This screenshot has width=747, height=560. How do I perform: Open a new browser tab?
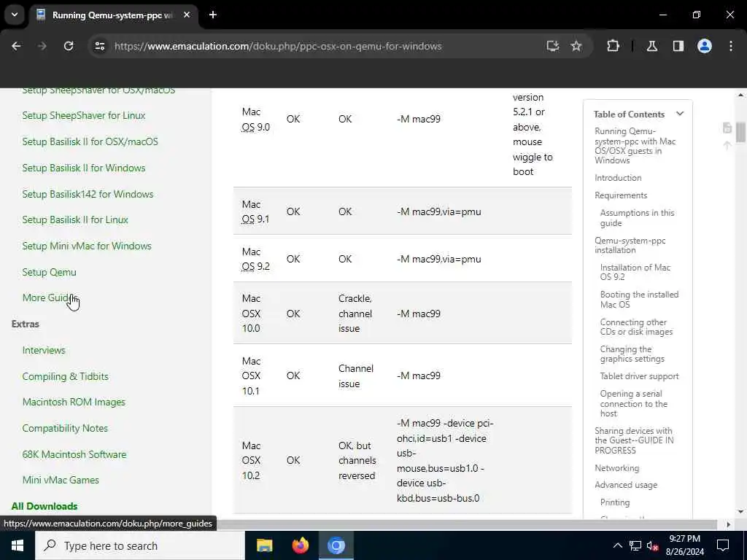[x=213, y=15]
